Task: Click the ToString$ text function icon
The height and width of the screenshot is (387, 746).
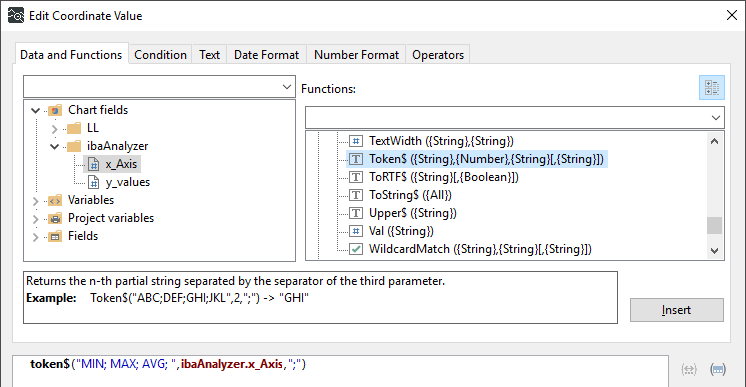Action: coord(356,195)
